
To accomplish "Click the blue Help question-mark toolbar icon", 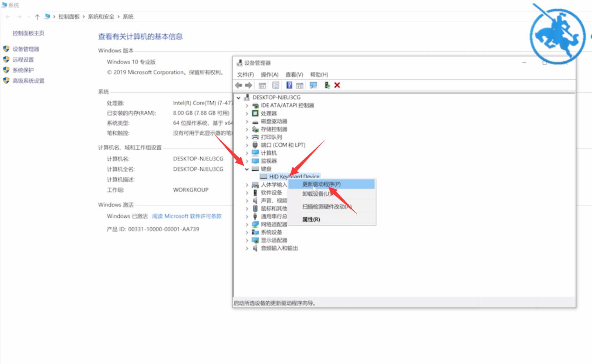I will coord(289,85).
